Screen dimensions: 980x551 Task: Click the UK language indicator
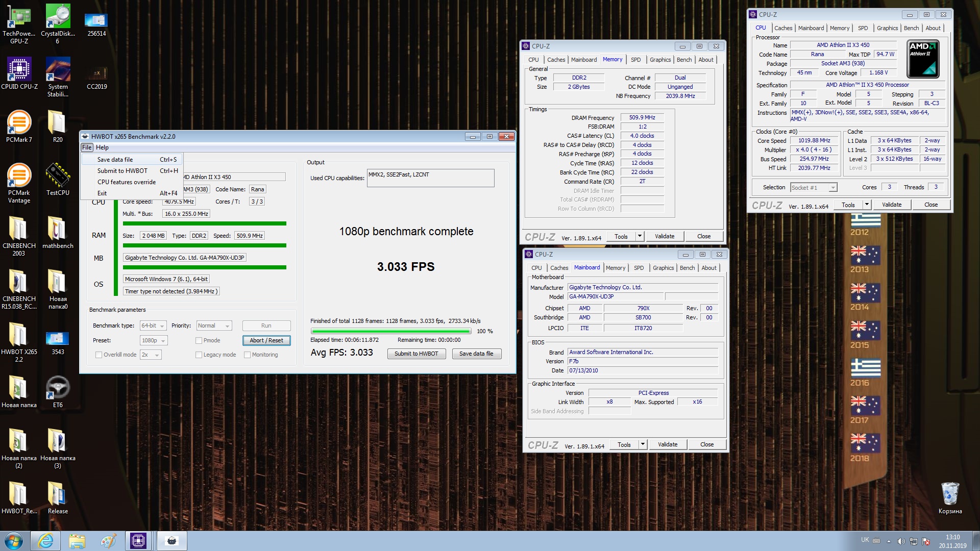[865, 540]
